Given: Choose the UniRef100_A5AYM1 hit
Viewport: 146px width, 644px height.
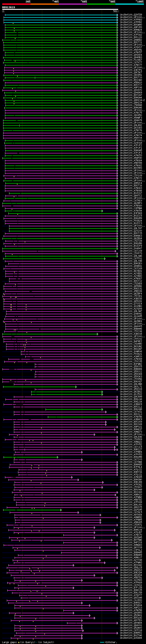Looking at the screenshot, I should pyautogui.click(x=131, y=50).
